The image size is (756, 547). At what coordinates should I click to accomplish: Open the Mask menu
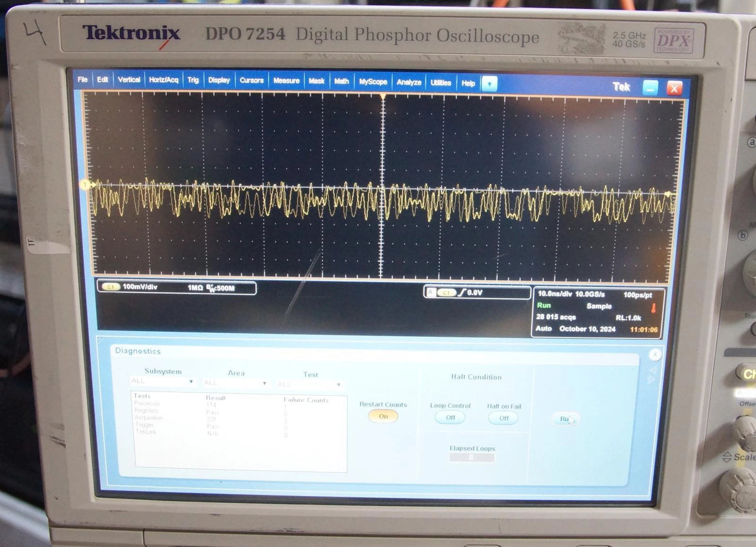(x=317, y=81)
